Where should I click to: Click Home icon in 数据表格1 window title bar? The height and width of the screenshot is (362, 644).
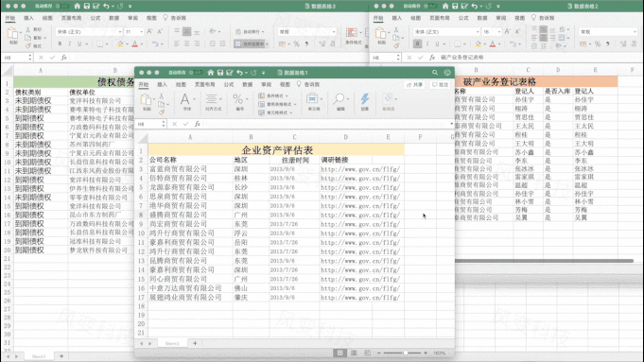[210, 73]
